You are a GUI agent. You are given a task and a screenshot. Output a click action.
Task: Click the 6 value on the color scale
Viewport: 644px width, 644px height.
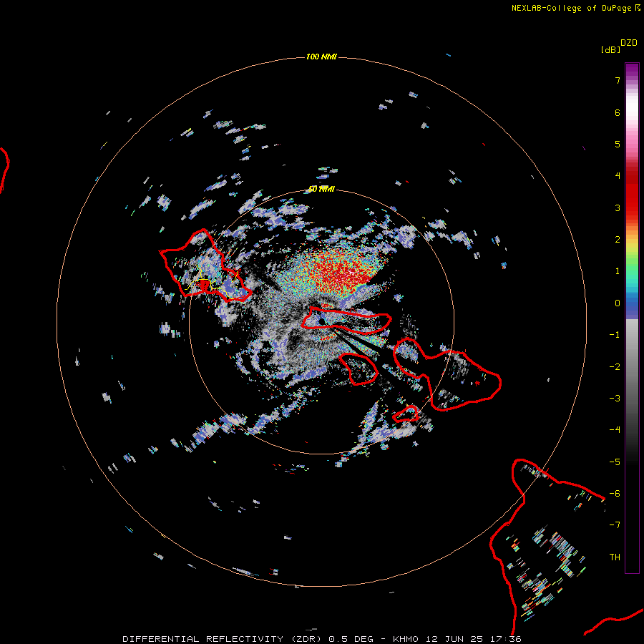coord(618,112)
